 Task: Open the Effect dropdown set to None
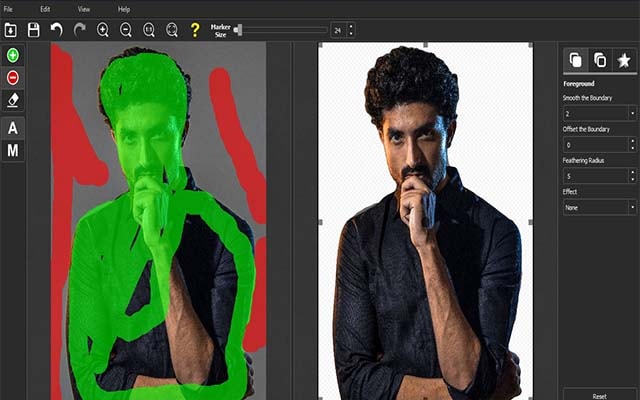[x=600, y=207]
